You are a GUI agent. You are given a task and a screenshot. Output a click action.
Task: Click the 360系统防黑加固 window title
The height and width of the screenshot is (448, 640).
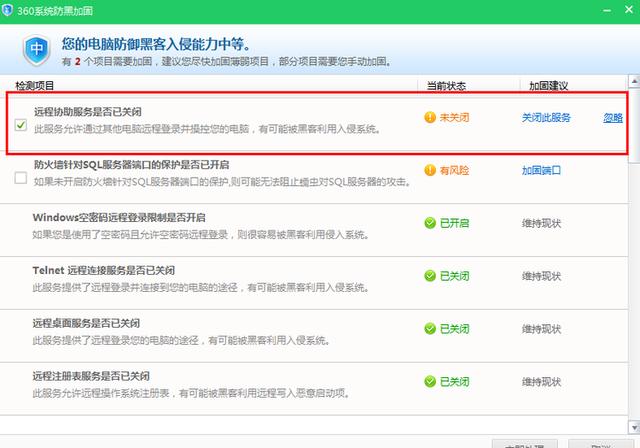click(55, 11)
